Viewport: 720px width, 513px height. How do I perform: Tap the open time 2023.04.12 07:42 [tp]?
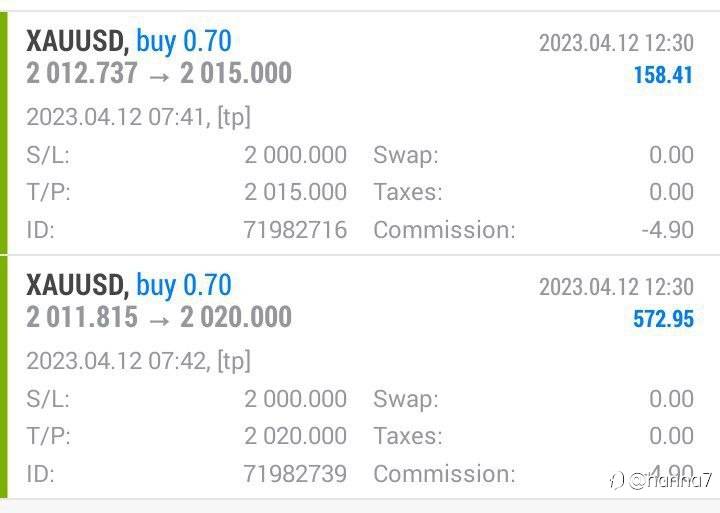pyautogui.click(x=138, y=361)
